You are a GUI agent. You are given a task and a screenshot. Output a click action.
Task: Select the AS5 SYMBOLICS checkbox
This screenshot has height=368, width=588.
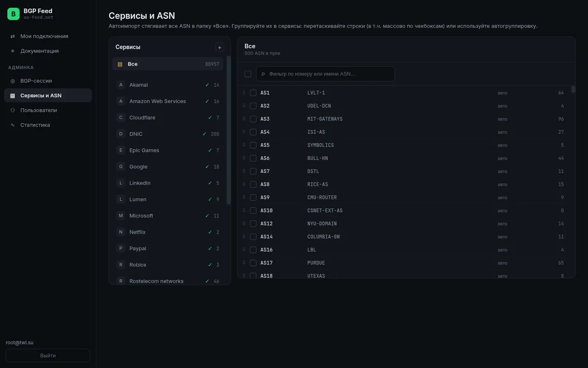click(253, 145)
